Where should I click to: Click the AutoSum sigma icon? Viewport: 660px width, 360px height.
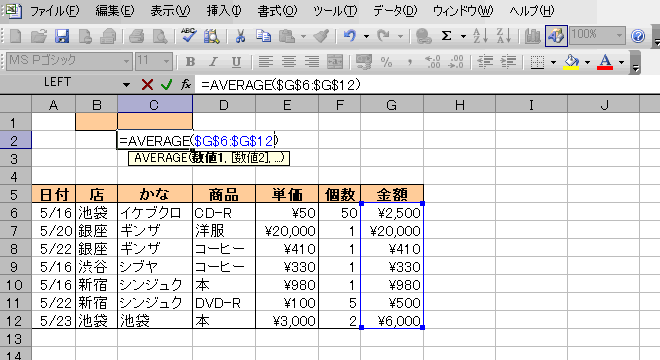[447, 36]
